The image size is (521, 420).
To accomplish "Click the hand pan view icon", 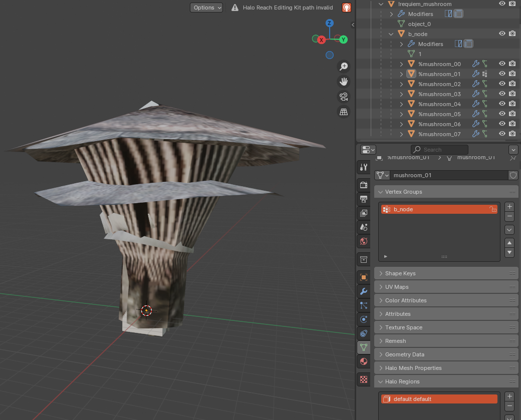I will point(344,81).
